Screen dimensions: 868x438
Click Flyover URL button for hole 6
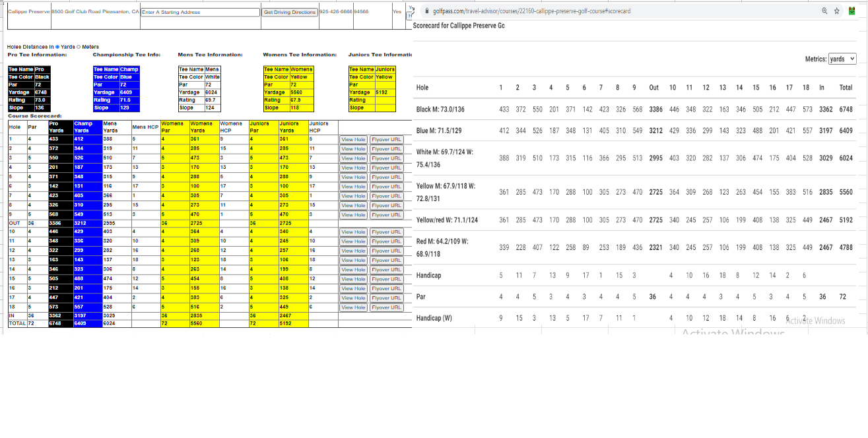pos(385,187)
